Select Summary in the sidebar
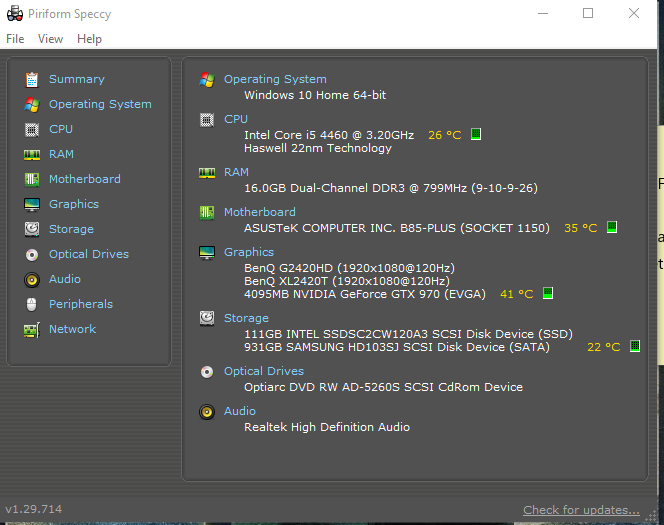The height and width of the screenshot is (525, 664). (x=77, y=79)
